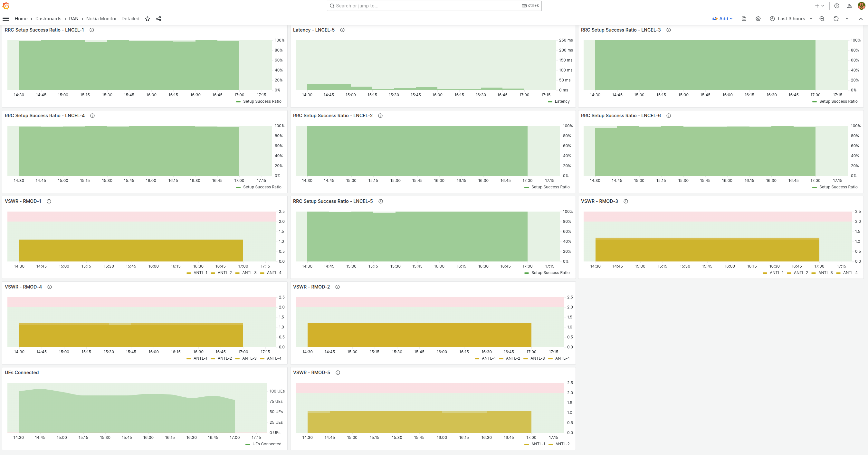The width and height of the screenshot is (868, 455).
Task: Show info for VSWR RMOD-2 panel
Action: pos(338,287)
